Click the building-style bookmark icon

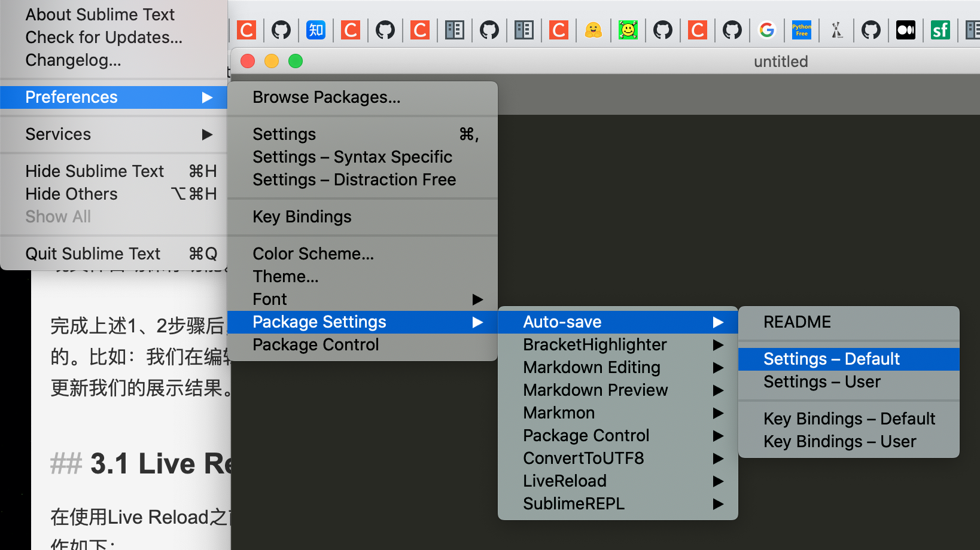[x=455, y=30]
